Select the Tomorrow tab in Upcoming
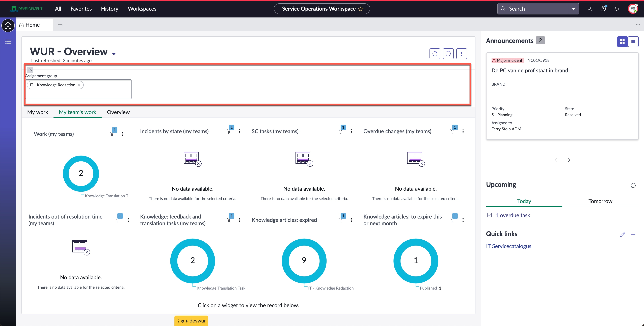The image size is (644, 326). 600,201
